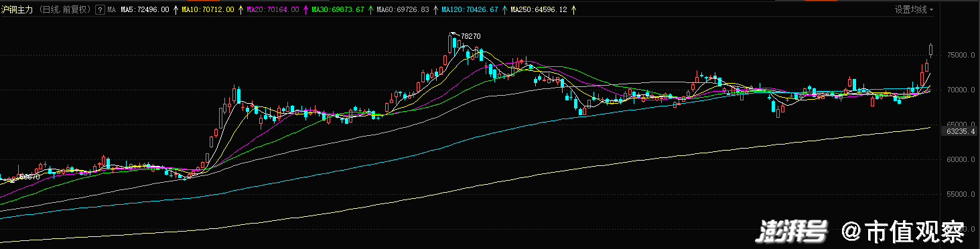980x249 pixels.
Task: Click the white MA5 up-arrow indicator
Action: pos(176,10)
